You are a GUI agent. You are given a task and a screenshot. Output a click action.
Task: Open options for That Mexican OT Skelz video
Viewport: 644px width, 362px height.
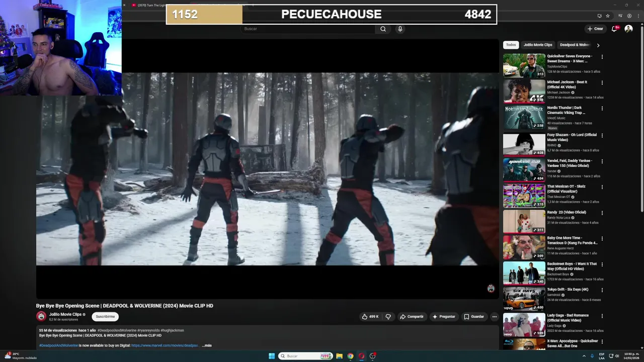point(602,187)
